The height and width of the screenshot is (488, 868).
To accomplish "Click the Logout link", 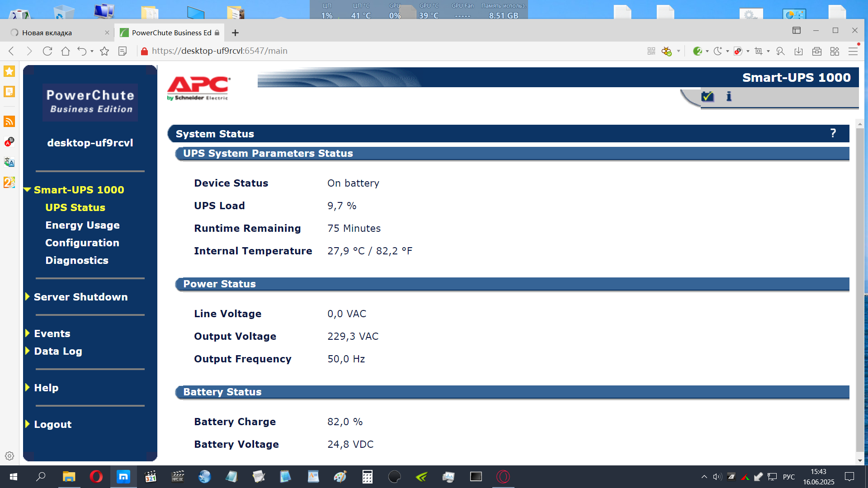I will click(x=52, y=424).
